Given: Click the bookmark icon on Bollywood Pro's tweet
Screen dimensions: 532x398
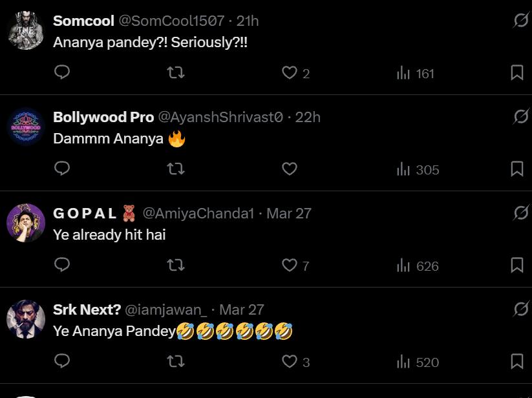Looking at the screenshot, I should [x=516, y=169].
